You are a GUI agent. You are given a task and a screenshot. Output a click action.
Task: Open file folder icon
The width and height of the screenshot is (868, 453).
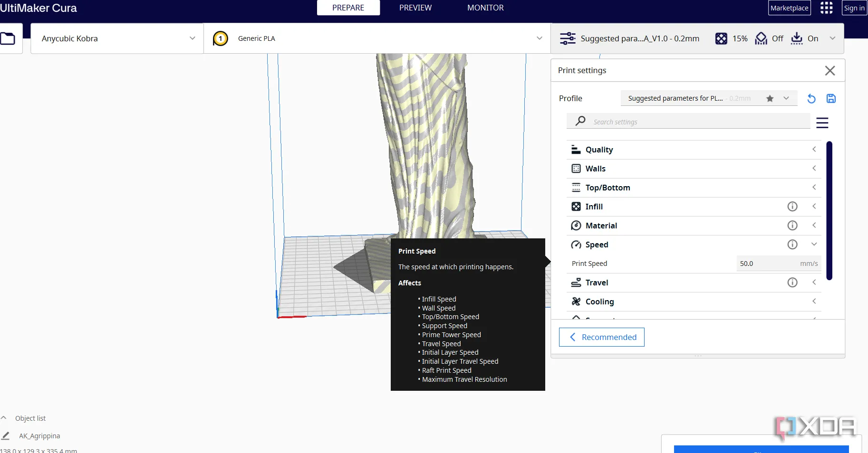coord(8,38)
